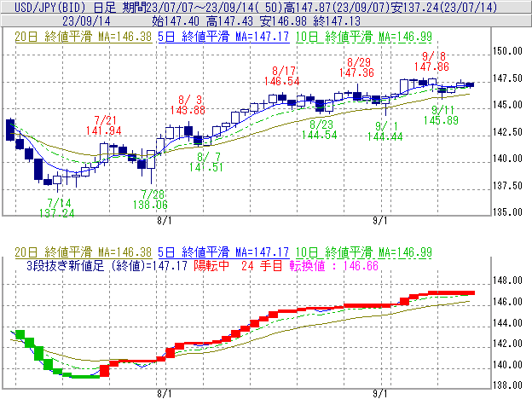Viewport: 532px width, 405px height.
Task: Click the last red block ending the lower chart
Action: (451, 293)
